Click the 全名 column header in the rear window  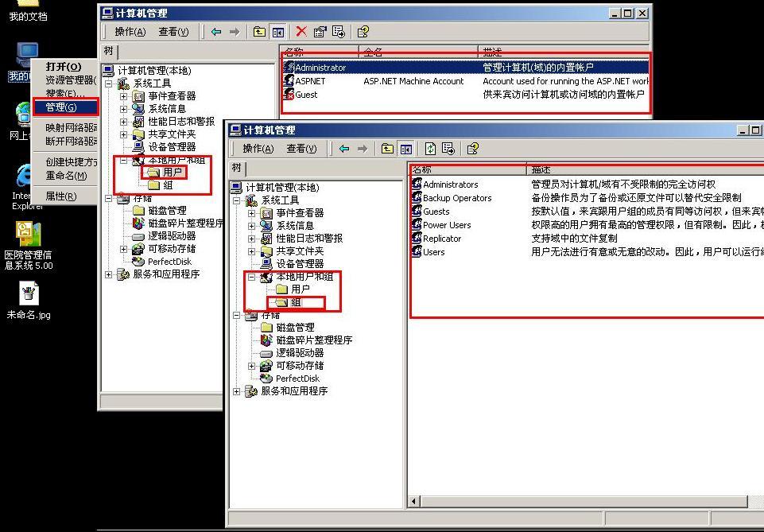pos(418,52)
